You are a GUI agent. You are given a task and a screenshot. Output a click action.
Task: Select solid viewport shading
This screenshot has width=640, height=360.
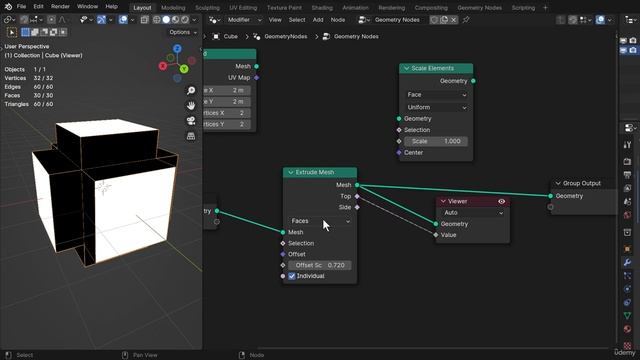tap(166, 20)
